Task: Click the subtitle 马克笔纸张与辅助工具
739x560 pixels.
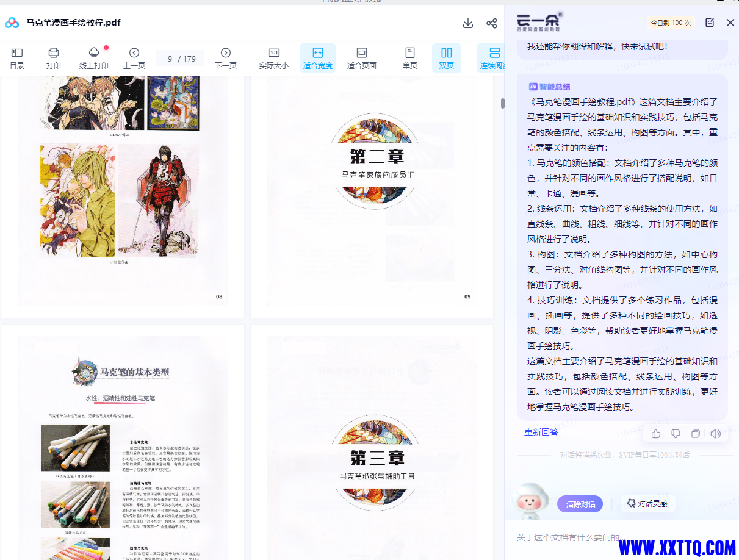Action: click(377, 476)
